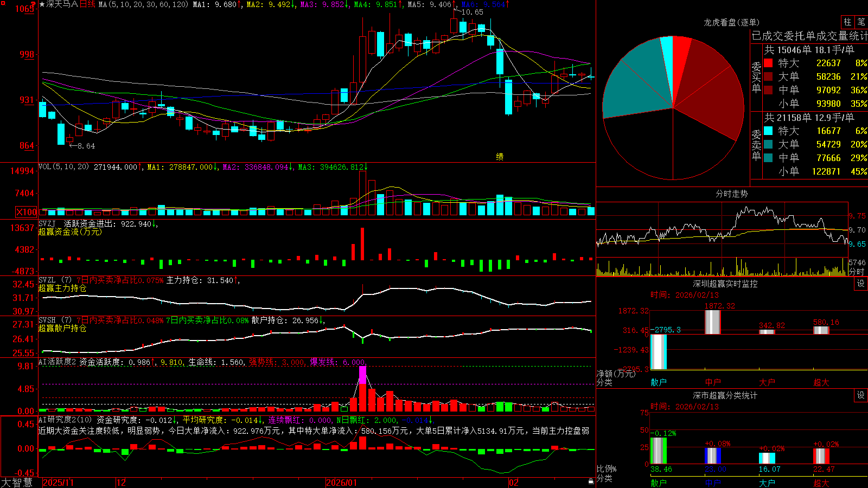Click the 超赢资金流(万元) label
The image size is (868, 488).
tap(70, 232)
